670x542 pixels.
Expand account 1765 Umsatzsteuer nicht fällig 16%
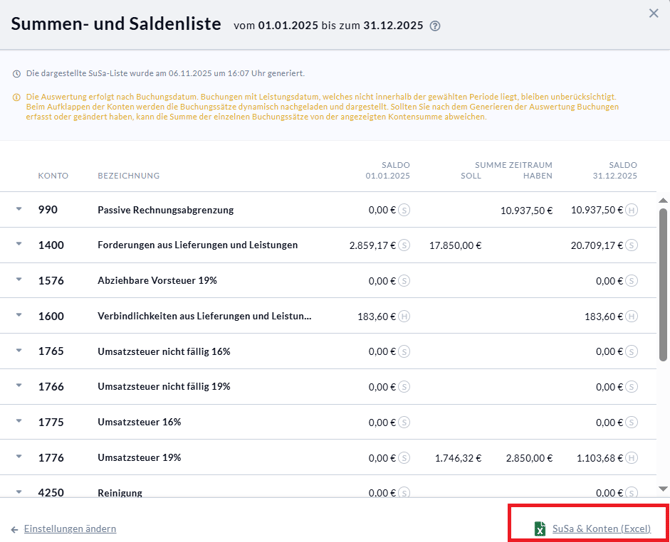coord(18,351)
